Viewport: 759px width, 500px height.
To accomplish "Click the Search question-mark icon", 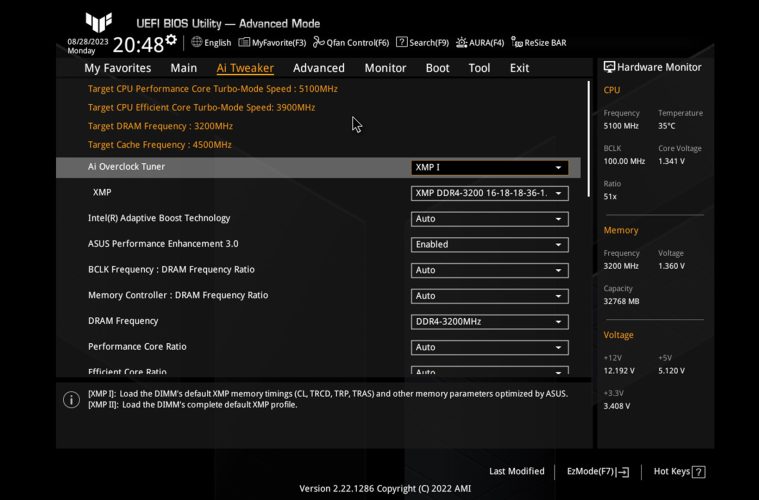I will pos(401,42).
